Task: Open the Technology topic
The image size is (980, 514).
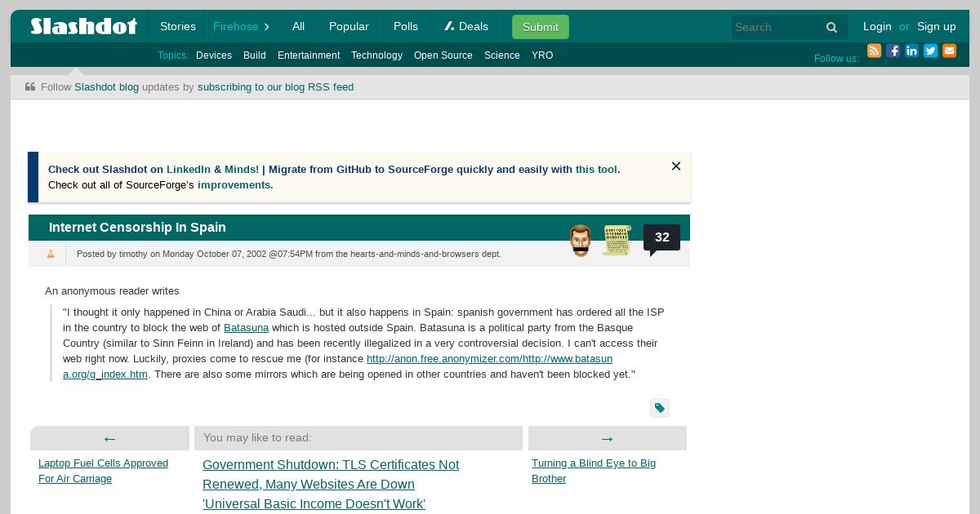Action: pos(376,55)
